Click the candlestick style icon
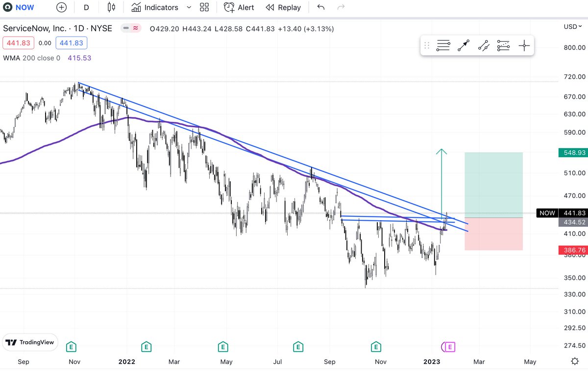588x371 pixels. pos(111,7)
